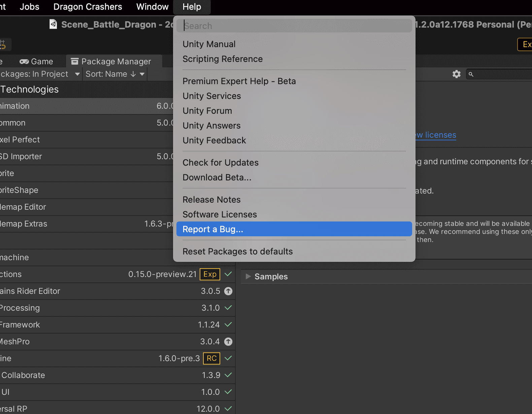Choose Report a Bug...

click(x=294, y=229)
